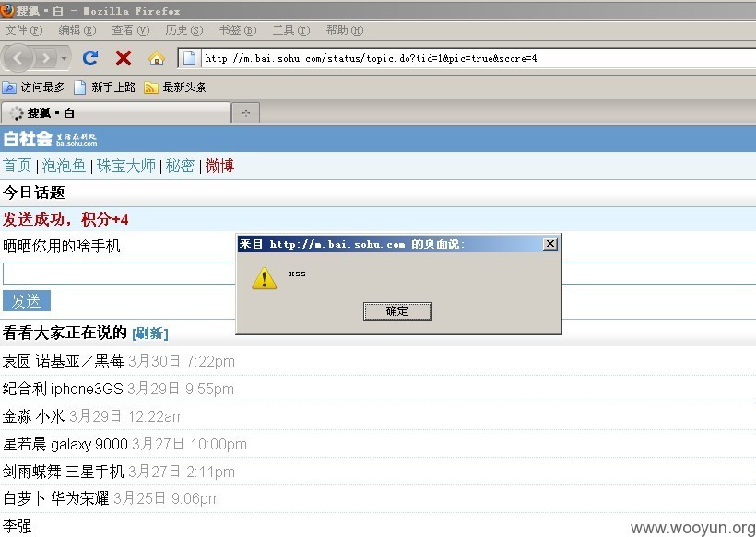This screenshot has width=756, height=537.
Task: Open the 秘密 link
Action: tap(180, 166)
